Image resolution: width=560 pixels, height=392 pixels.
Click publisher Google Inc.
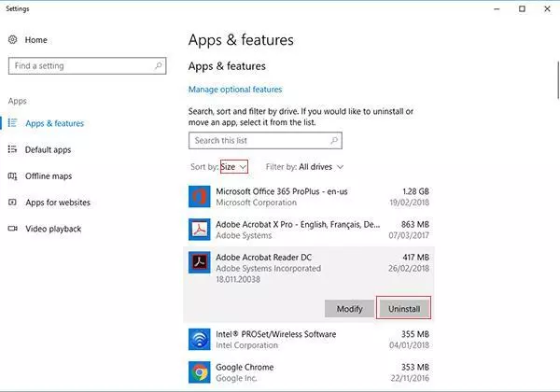coord(236,378)
